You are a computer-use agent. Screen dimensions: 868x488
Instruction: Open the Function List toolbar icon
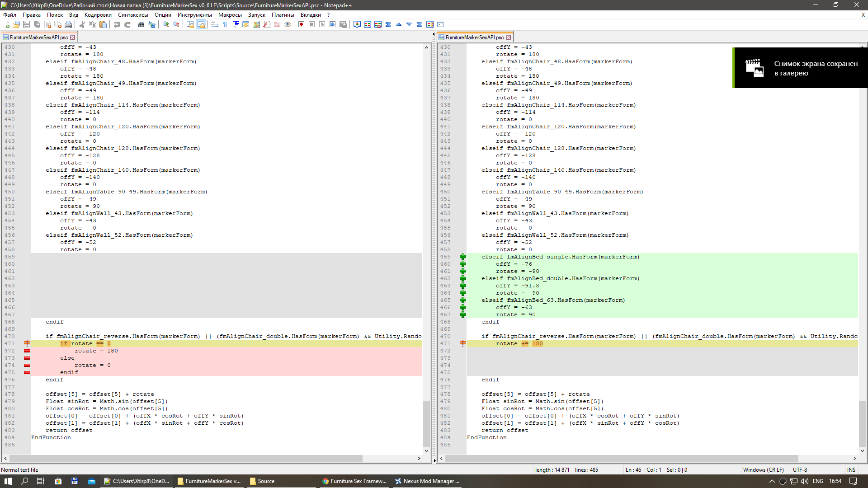pyautogui.click(x=267, y=24)
